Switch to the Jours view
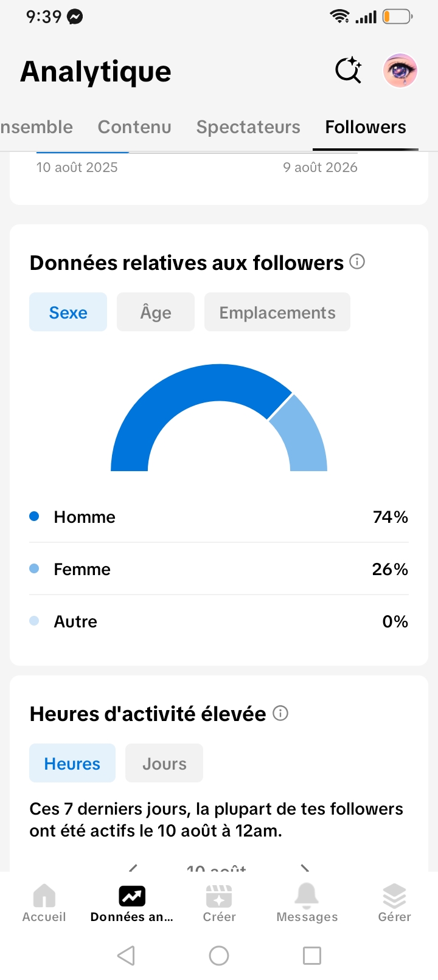This screenshot has height=980, width=438. [x=164, y=763]
